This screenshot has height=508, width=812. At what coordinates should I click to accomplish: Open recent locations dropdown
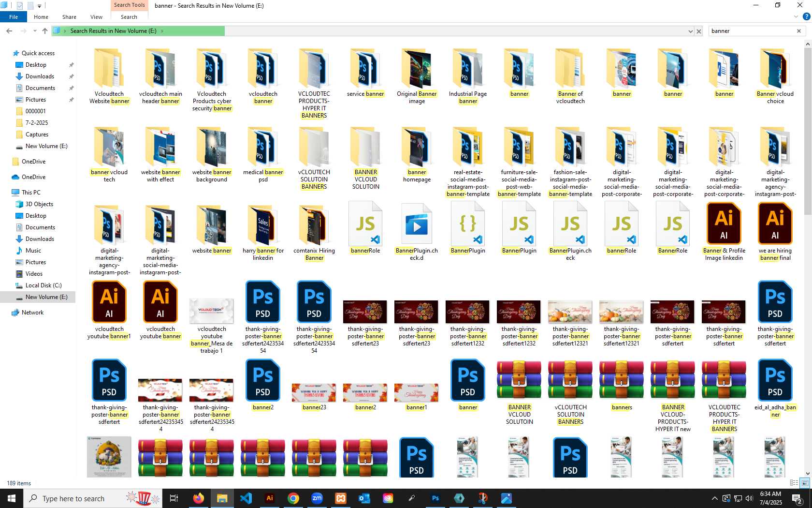click(35, 31)
